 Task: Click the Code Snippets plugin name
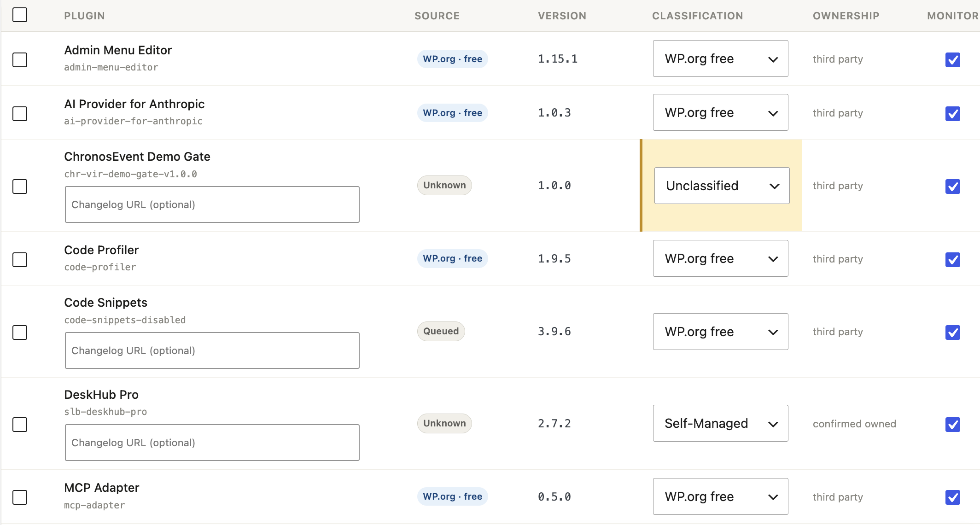point(106,303)
